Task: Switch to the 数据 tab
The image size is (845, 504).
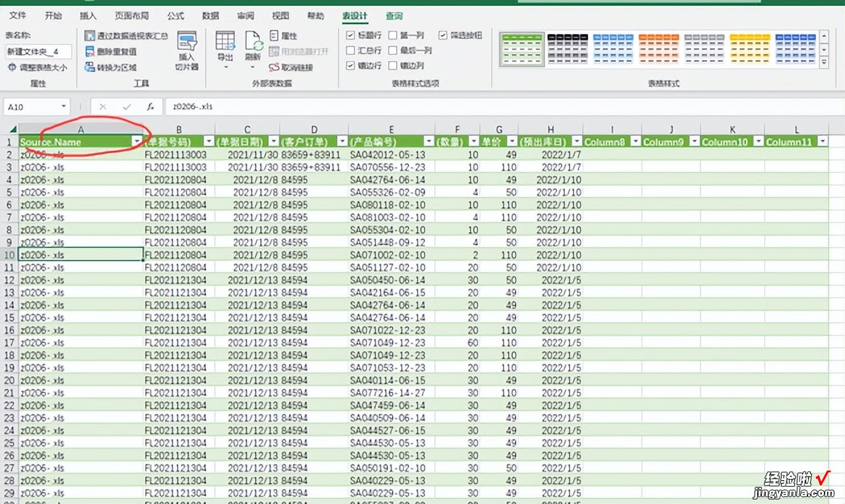Action: (210, 16)
